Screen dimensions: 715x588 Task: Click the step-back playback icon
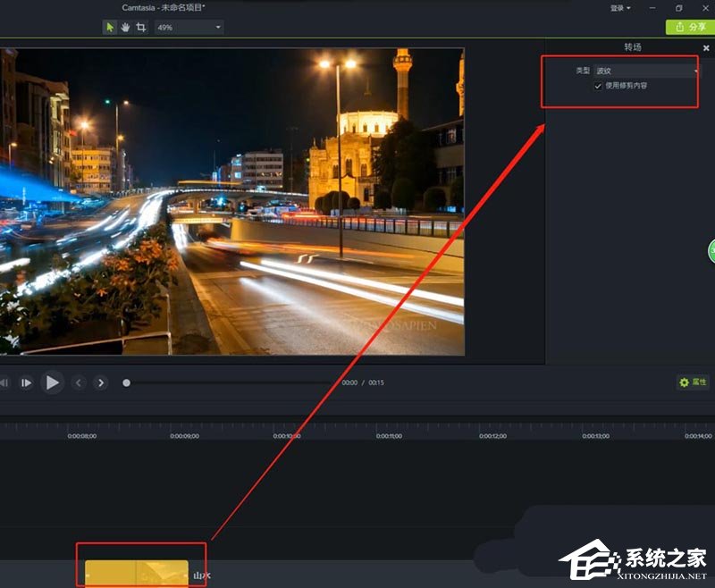[4, 382]
